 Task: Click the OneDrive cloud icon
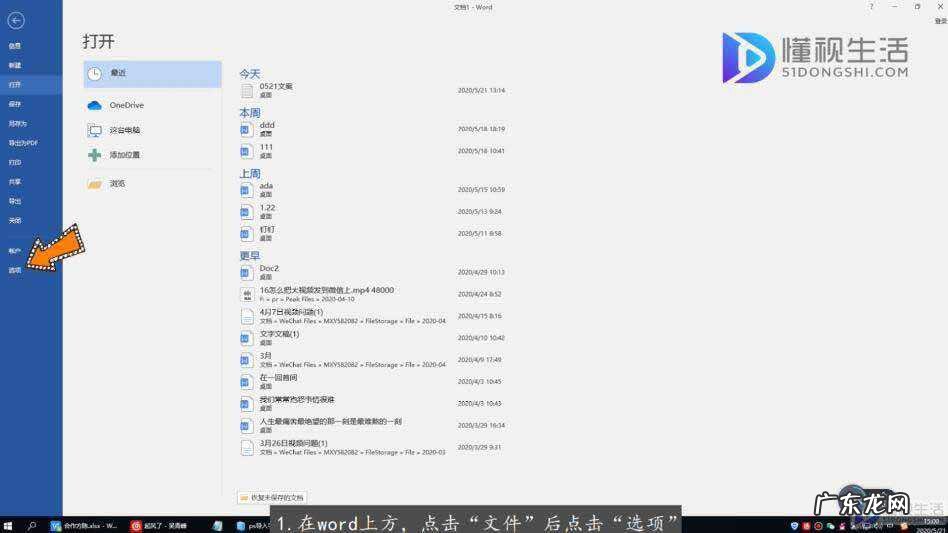[x=94, y=105]
